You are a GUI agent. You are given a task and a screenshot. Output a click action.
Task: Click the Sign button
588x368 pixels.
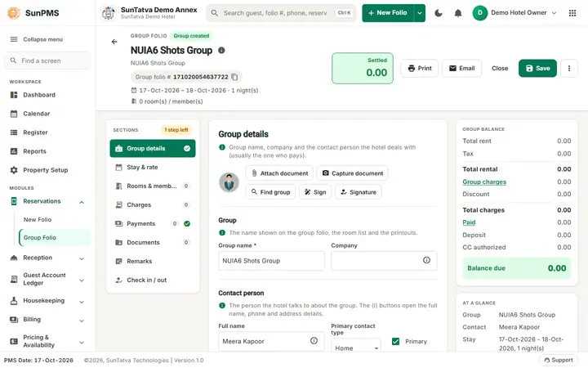pyautogui.click(x=315, y=192)
